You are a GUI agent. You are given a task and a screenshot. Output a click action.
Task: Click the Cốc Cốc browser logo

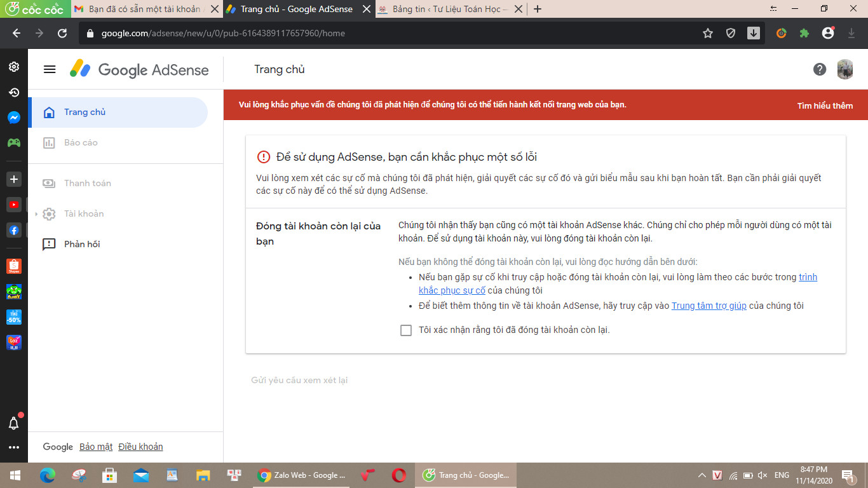pyautogui.click(x=34, y=10)
